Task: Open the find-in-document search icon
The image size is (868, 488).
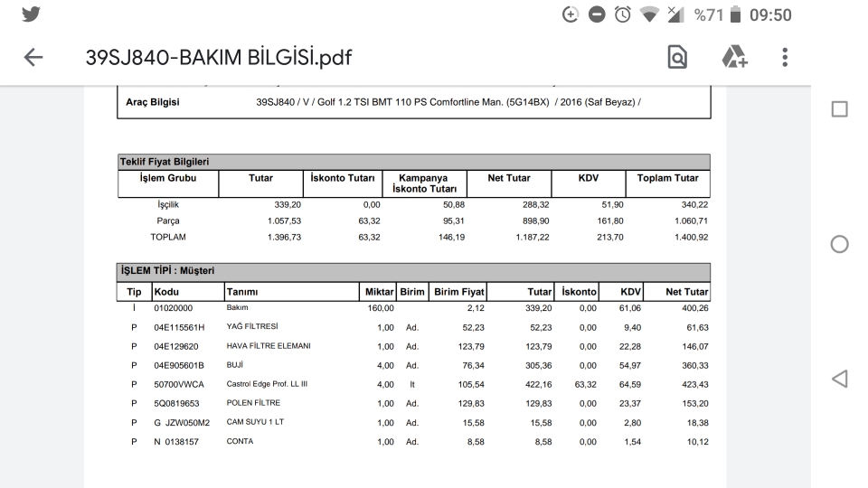Action: point(676,58)
